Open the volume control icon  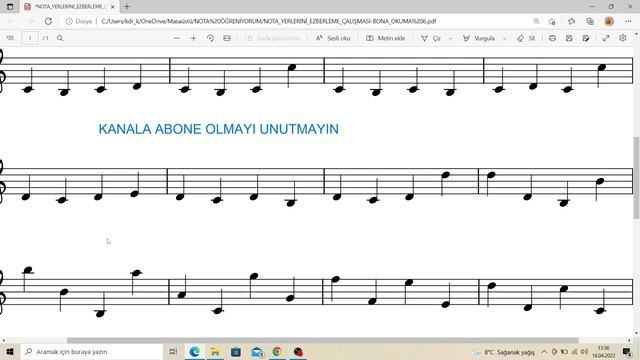pyautogui.click(x=584, y=352)
